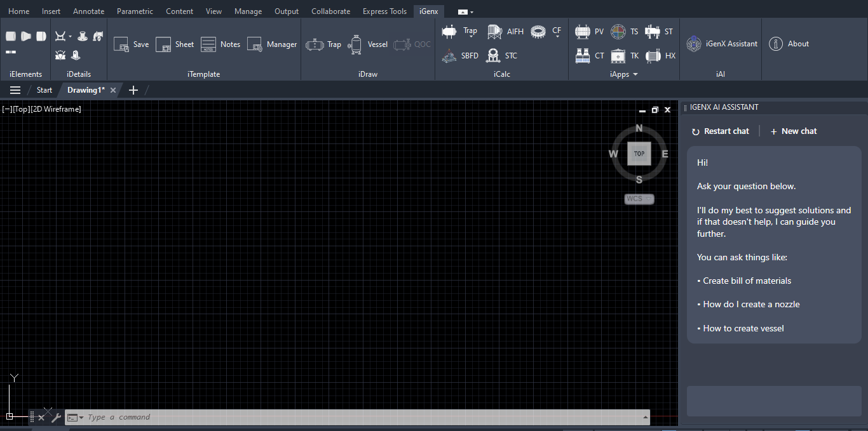The height and width of the screenshot is (431, 868).
Task: Launch the TK app
Action: [625, 56]
